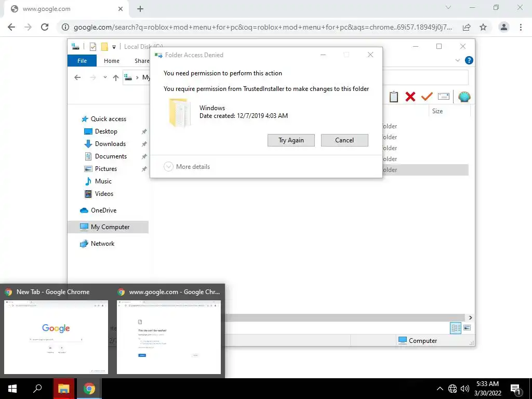
Task: Open the taskbar clock and date
Action: pyautogui.click(x=487, y=389)
